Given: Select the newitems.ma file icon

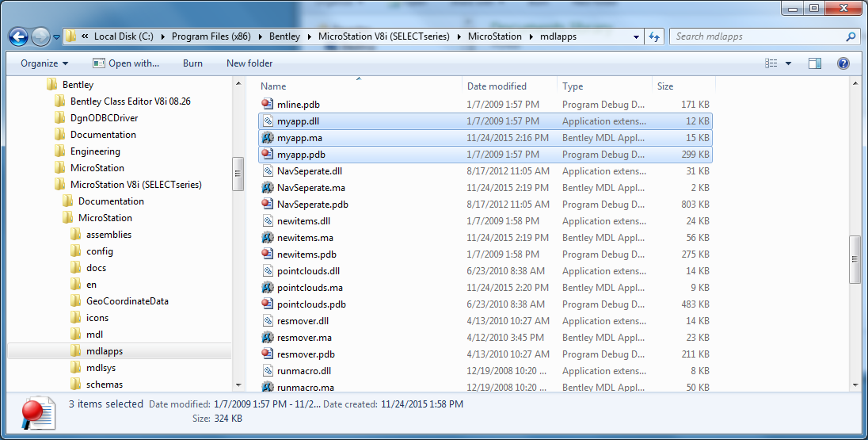Looking at the screenshot, I should click(x=268, y=237).
